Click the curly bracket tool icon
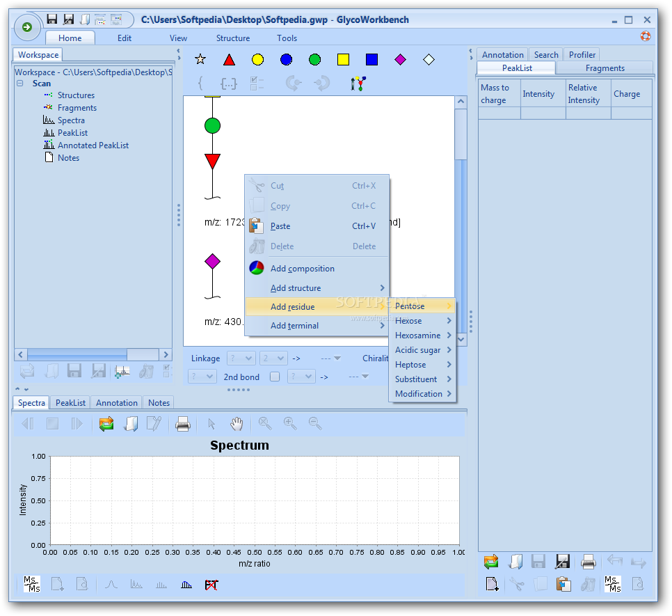 200,83
